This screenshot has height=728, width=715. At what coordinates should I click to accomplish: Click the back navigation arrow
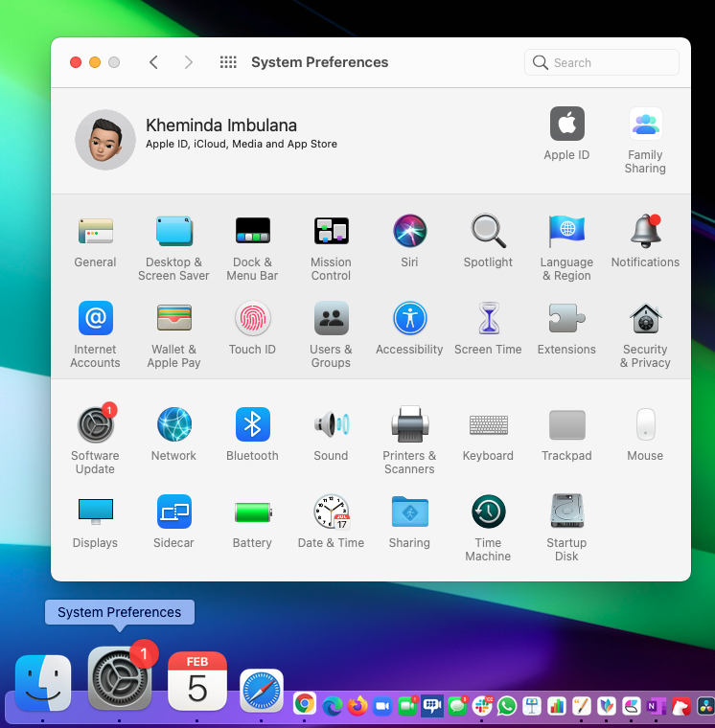point(153,62)
